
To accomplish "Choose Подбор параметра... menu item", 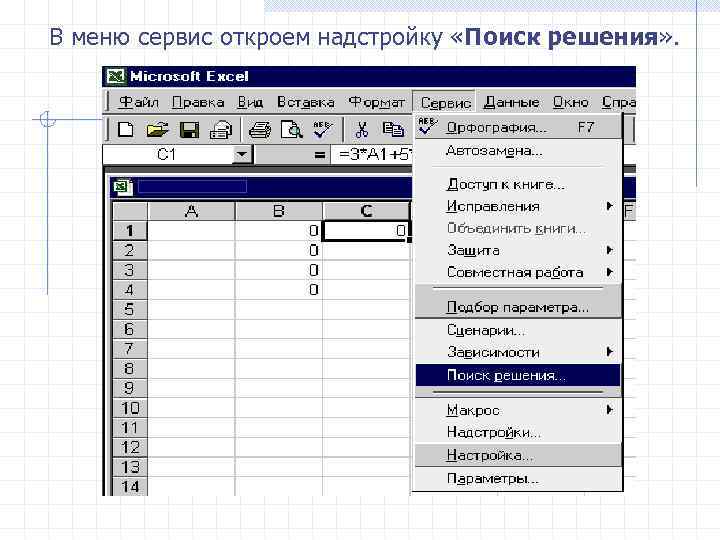I will click(x=518, y=307).
